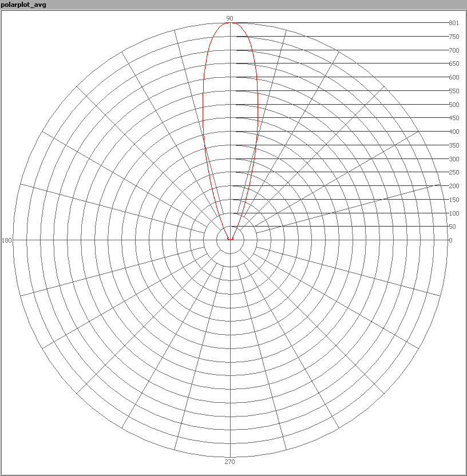Select the 200 radial scale label
The image size is (467, 476).
click(454, 186)
